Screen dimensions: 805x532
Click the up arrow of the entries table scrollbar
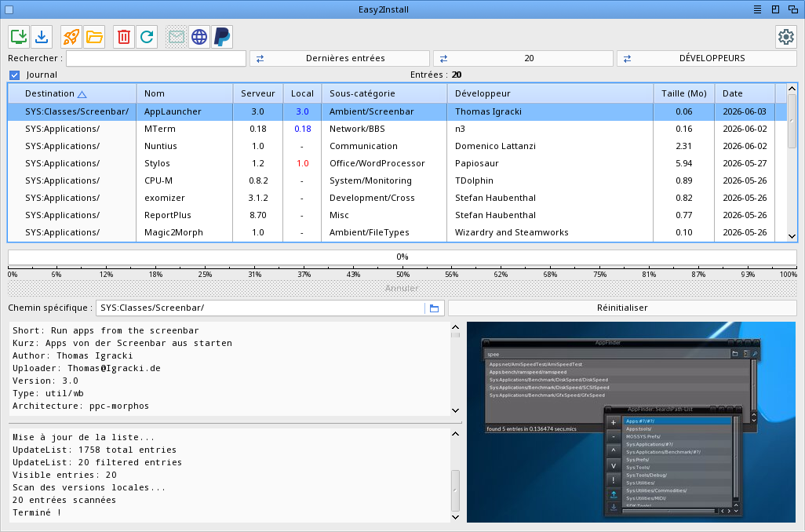[x=792, y=89]
